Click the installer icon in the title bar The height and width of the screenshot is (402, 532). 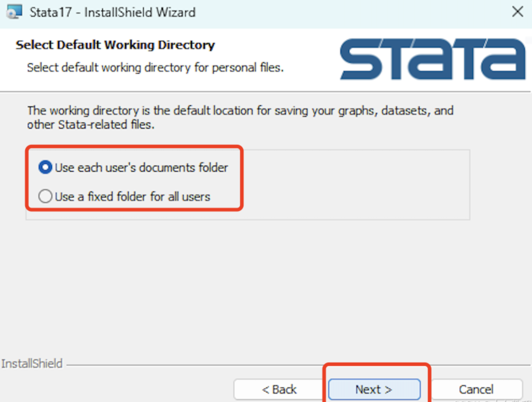14,12
